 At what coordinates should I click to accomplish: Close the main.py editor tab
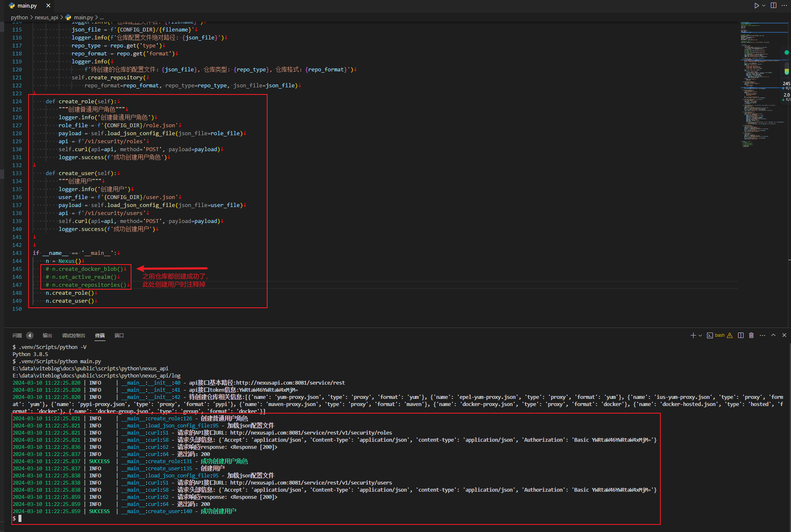48,5
